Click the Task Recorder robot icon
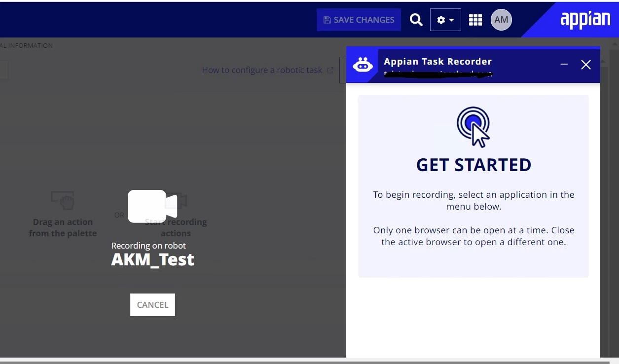 pyautogui.click(x=363, y=65)
